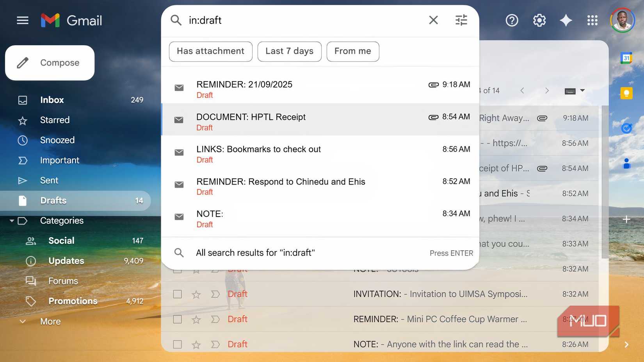This screenshot has width=644, height=362.
Task: Open suggestion REMINDER: Respond to Chinedu and Ehis
Action: point(320,184)
